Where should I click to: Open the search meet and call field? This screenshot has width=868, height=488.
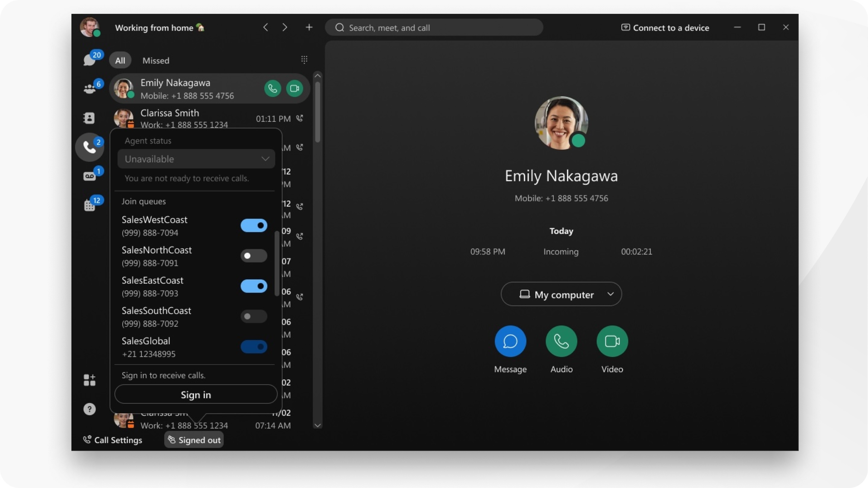coord(433,27)
